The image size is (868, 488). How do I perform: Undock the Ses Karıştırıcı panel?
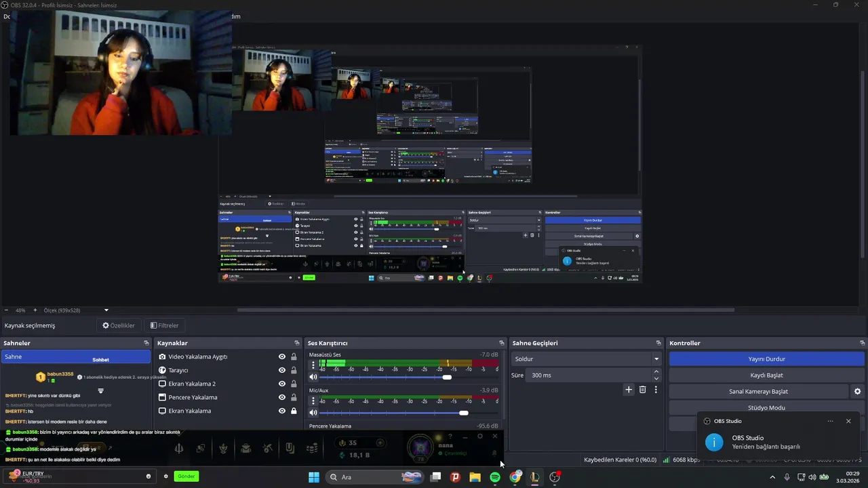502,343
